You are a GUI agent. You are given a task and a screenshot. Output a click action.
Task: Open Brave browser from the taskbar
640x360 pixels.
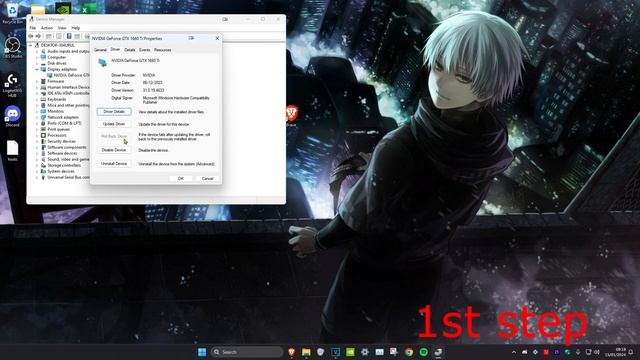[x=291, y=352]
